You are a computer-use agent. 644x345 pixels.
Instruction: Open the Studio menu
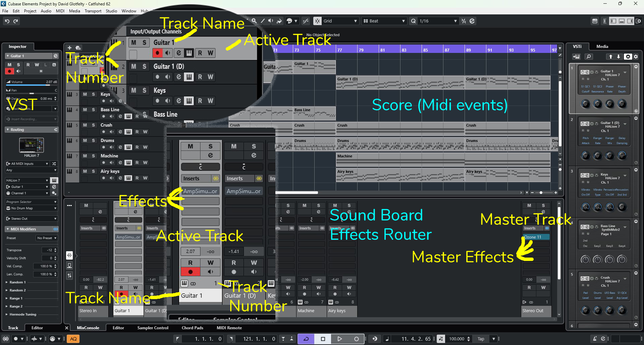coord(111,11)
